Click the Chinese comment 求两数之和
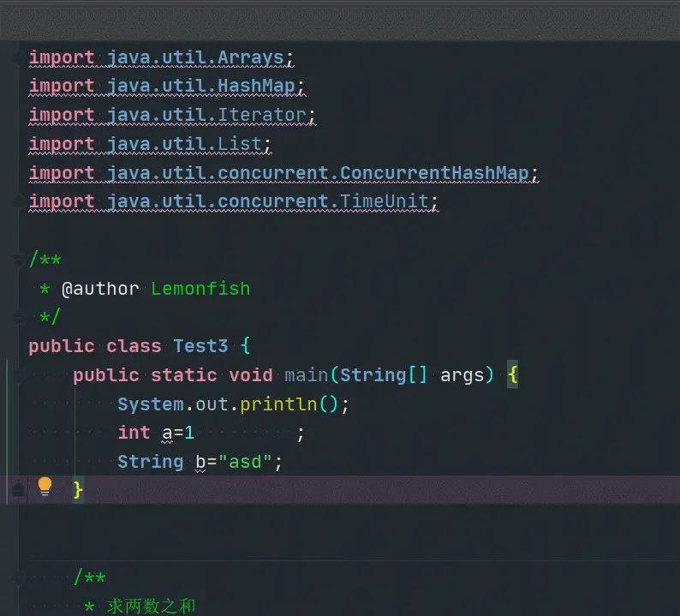The height and width of the screenshot is (616, 680). click(x=151, y=606)
